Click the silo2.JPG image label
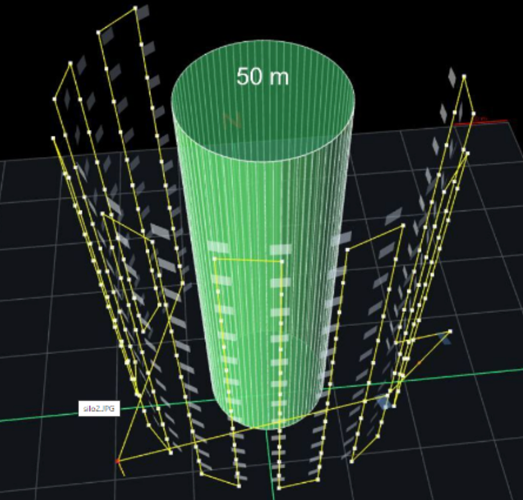Viewport: 523px width, 500px height. [x=99, y=409]
